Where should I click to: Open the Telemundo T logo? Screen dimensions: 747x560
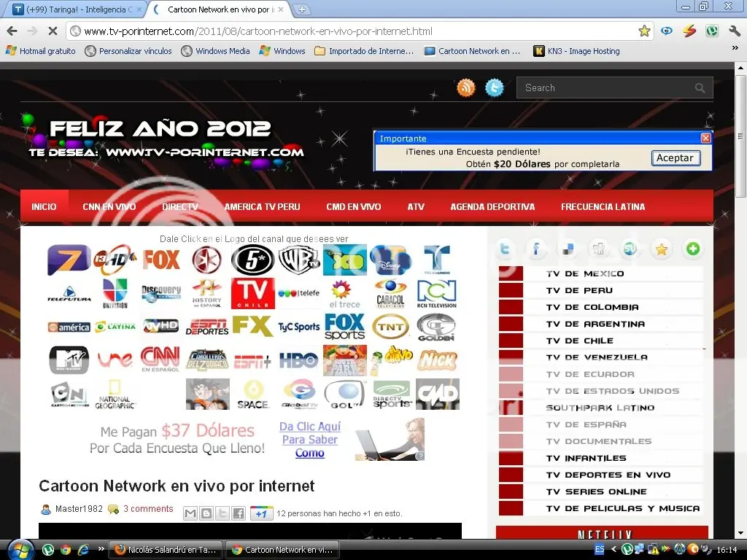click(437, 260)
